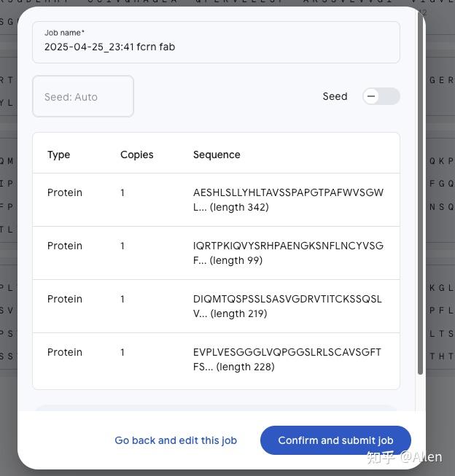Click Protein type in the length 99 row
Viewport: 455px width, 476px height.
point(65,246)
